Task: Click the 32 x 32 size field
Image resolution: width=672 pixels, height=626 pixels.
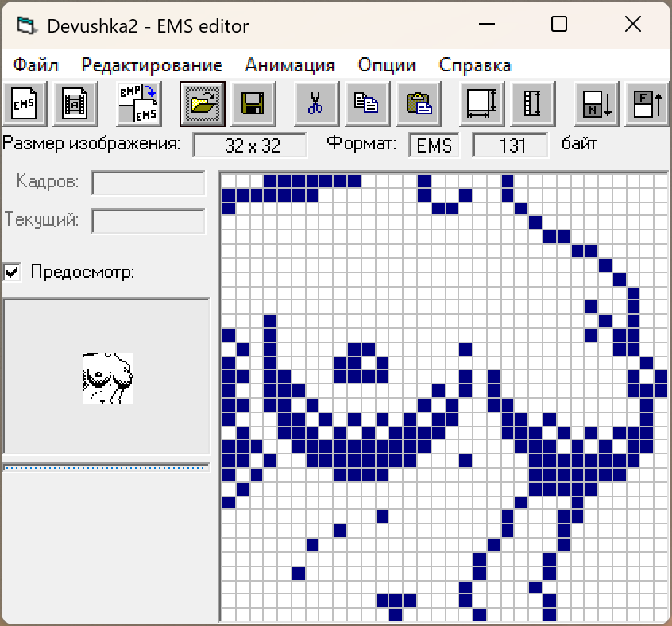Action: (250, 145)
